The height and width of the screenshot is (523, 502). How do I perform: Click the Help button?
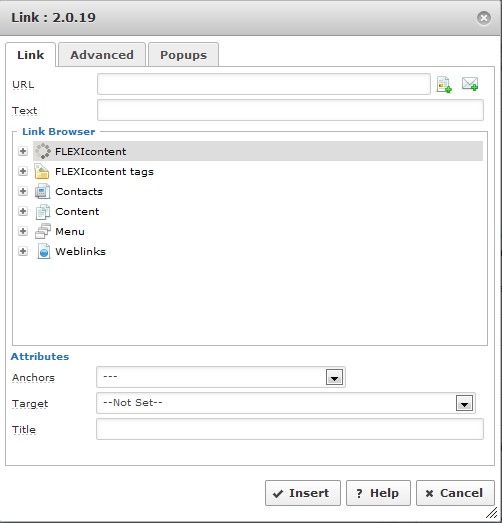(378, 493)
